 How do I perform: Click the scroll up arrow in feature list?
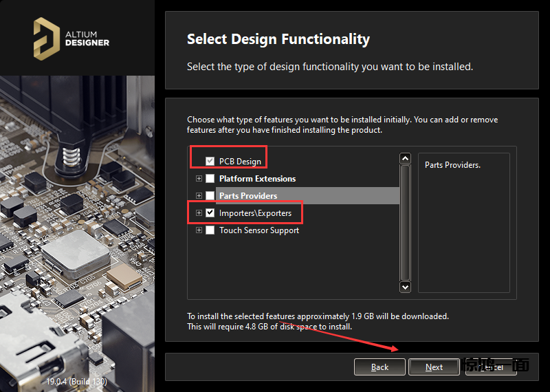(x=405, y=159)
